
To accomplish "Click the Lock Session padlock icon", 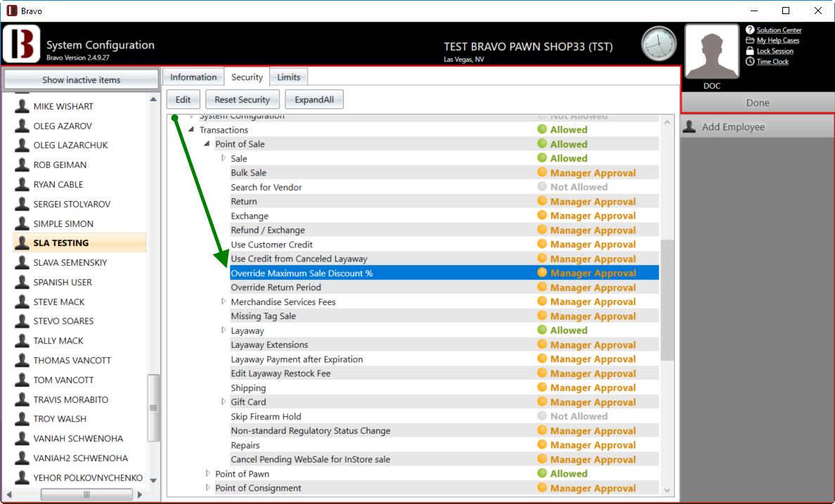I will tap(750, 51).
